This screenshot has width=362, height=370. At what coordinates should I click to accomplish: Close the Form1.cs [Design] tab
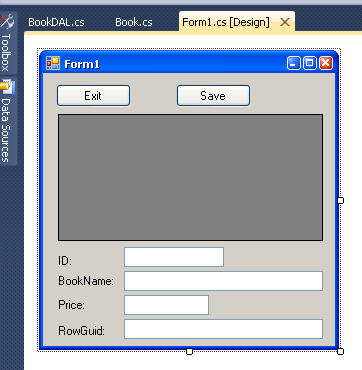(285, 22)
